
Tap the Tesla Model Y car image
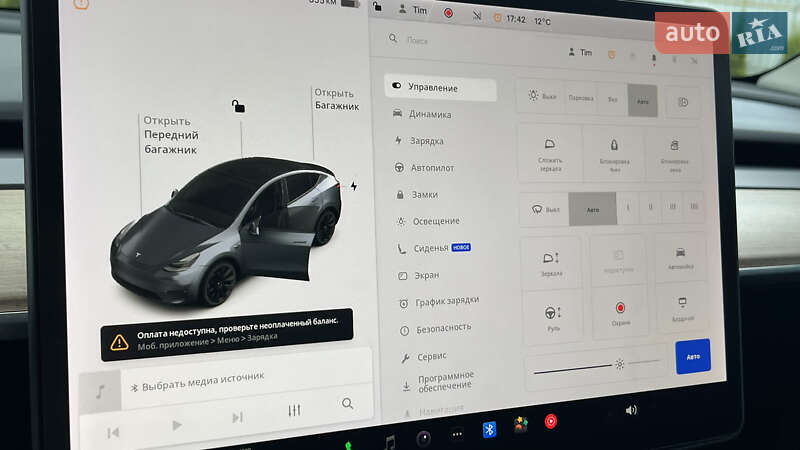click(226, 231)
